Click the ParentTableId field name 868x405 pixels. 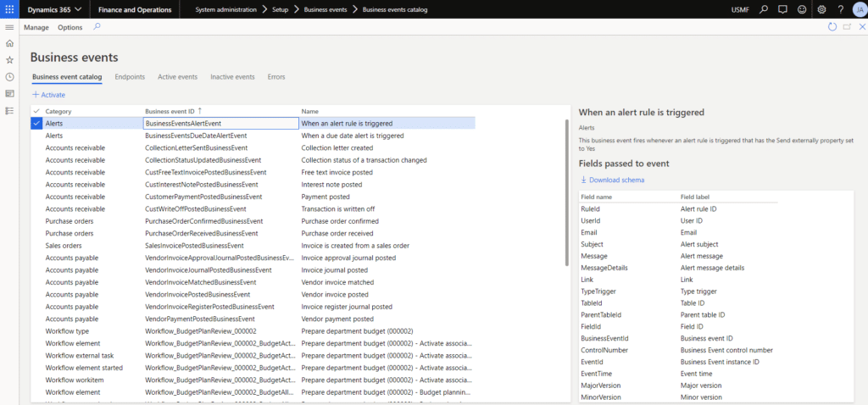601,314
